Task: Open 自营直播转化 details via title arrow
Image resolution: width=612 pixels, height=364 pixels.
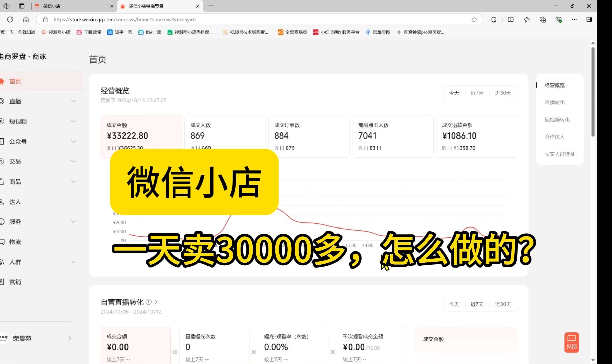Action: click(156, 302)
